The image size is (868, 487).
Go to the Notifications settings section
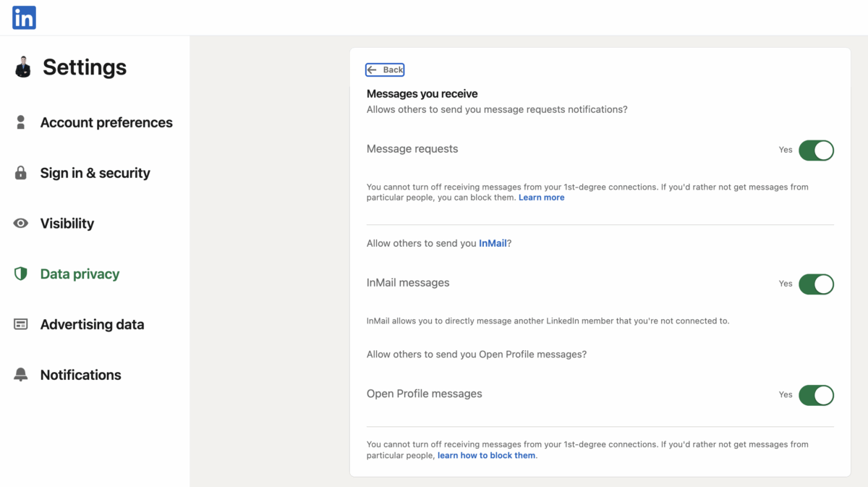(x=80, y=375)
